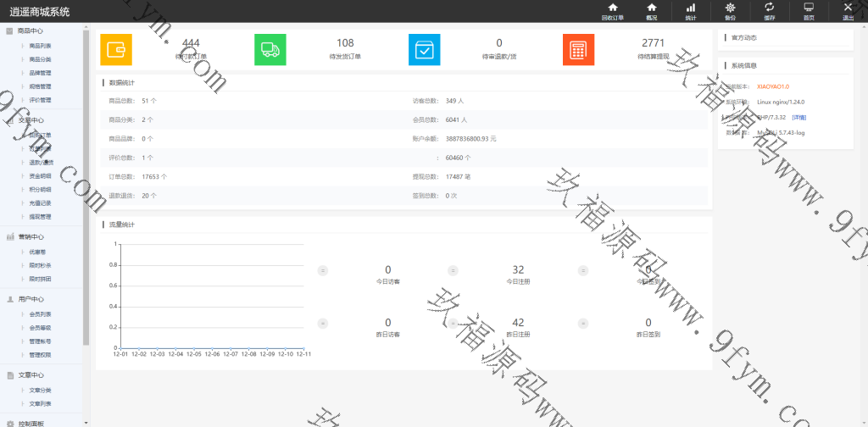This screenshot has height=427, width=868.
Task: Click the 详情 link beside PHP version
Action: click(x=799, y=117)
